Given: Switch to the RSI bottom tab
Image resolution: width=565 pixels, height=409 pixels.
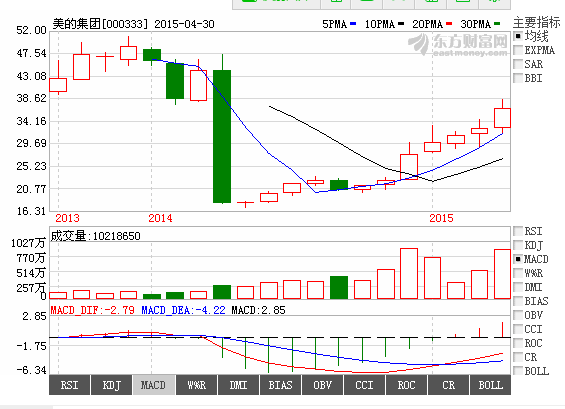Looking at the screenshot, I should (x=69, y=385).
